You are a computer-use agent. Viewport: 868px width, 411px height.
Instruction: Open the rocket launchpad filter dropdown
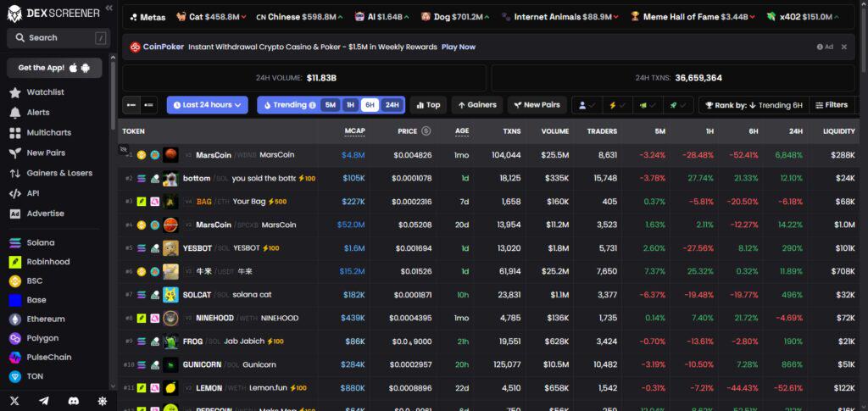(x=678, y=105)
